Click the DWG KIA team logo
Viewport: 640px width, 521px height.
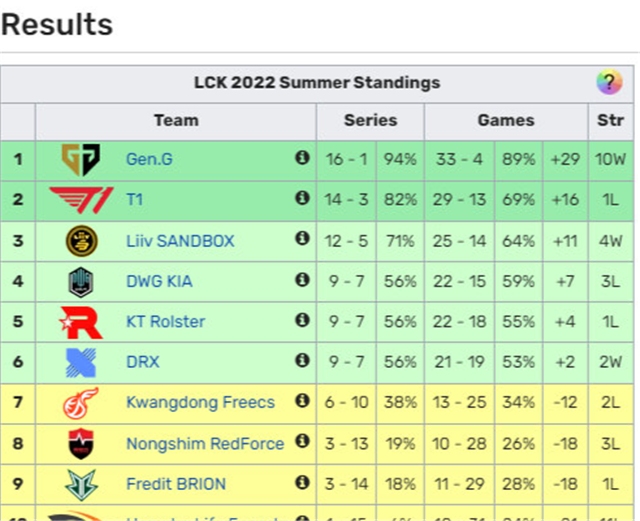tap(80, 281)
